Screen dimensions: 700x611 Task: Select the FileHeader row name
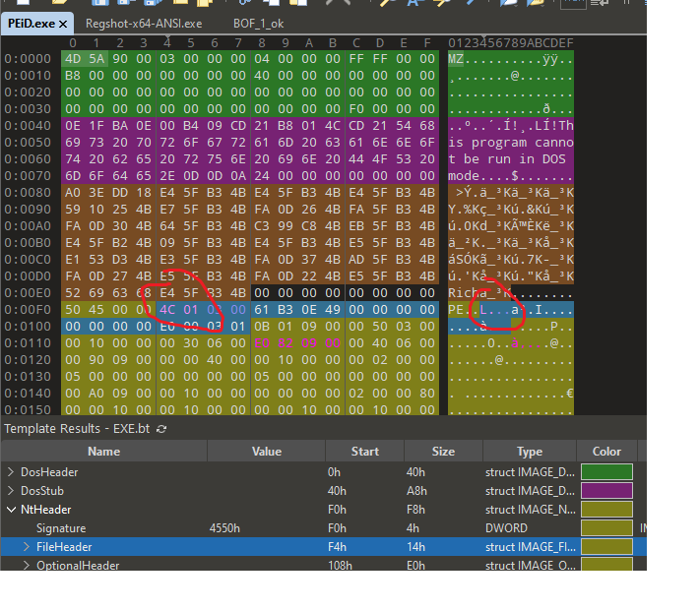click(x=64, y=547)
